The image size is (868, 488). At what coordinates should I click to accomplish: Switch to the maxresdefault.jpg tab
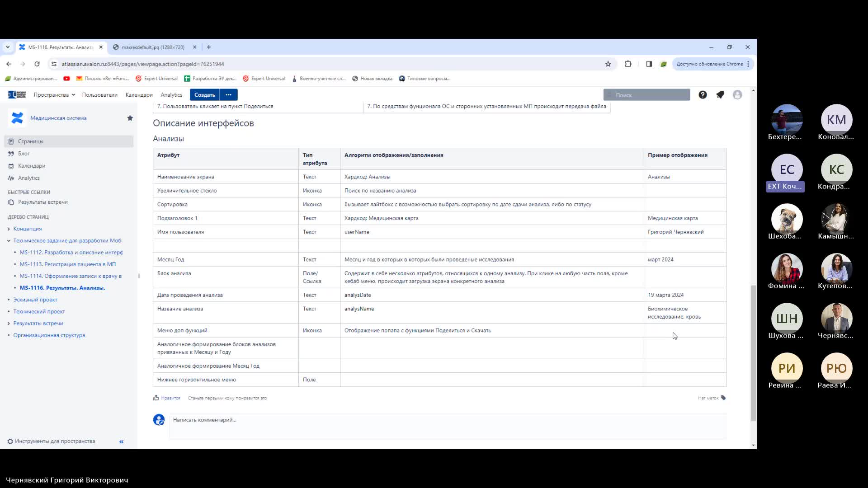tap(153, 47)
